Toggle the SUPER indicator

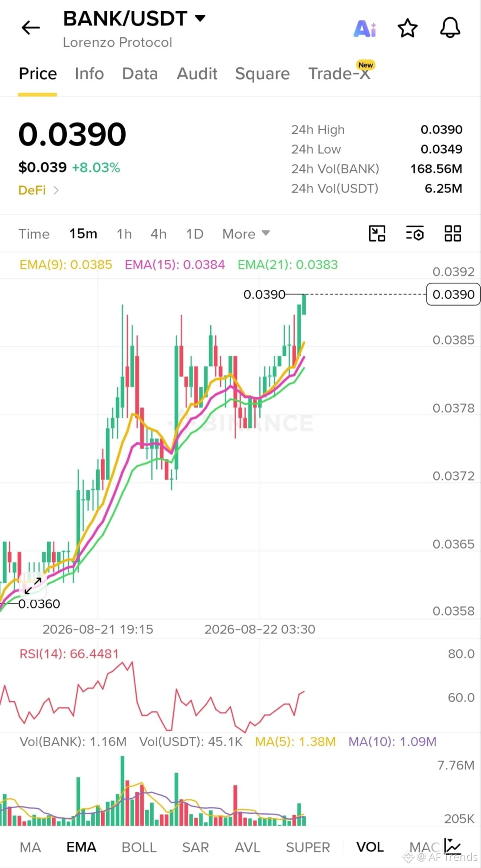(308, 847)
